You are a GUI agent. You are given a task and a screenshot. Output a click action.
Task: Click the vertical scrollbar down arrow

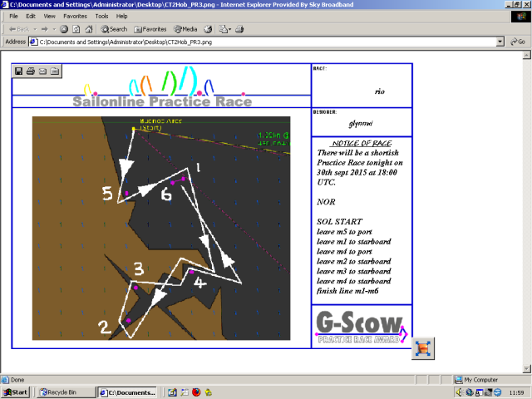(x=526, y=368)
